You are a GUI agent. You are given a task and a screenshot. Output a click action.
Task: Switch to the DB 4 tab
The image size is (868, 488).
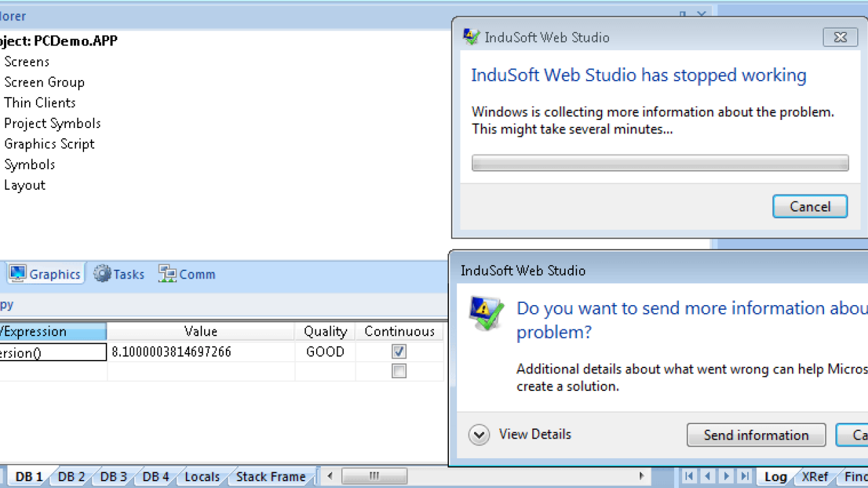coord(155,476)
